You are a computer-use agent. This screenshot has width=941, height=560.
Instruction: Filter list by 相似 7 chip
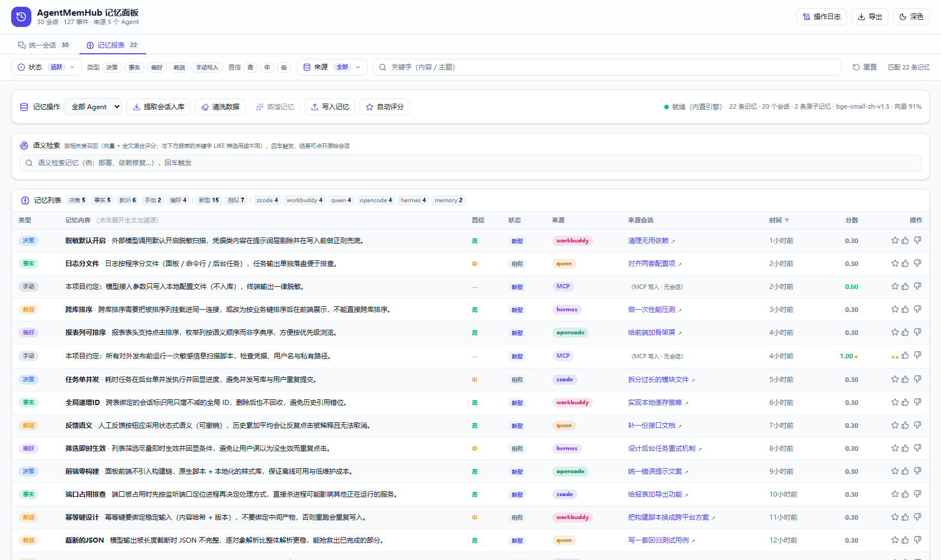tap(236, 200)
